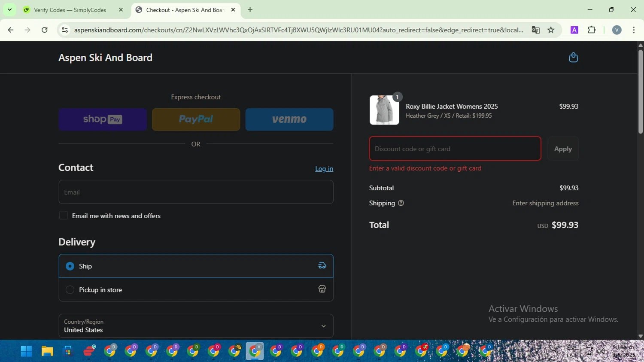Open Windows Start menu
The width and height of the screenshot is (644, 362).
(x=26, y=351)
